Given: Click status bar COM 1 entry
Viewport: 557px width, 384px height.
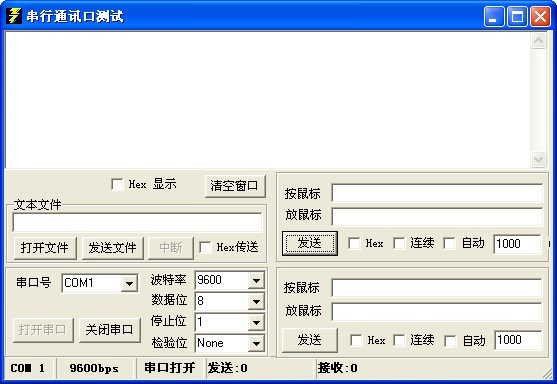Looking at the screenshot, I should 28,368.
